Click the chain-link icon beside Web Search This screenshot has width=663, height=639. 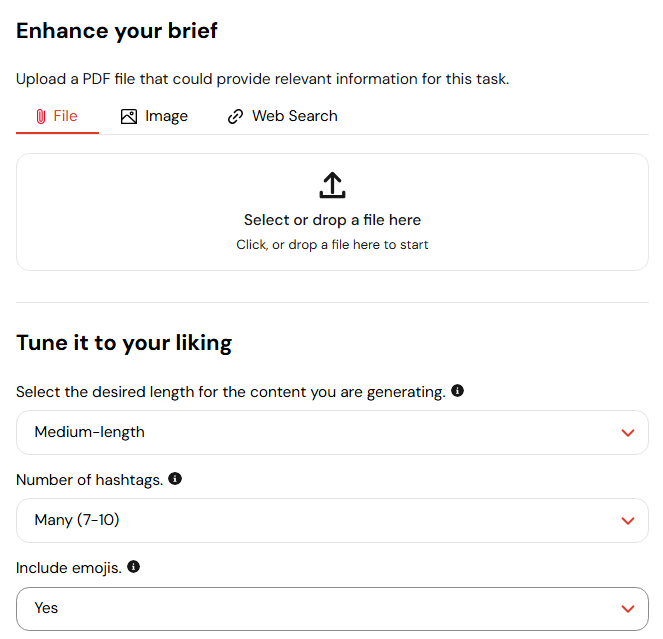point(236,116)
